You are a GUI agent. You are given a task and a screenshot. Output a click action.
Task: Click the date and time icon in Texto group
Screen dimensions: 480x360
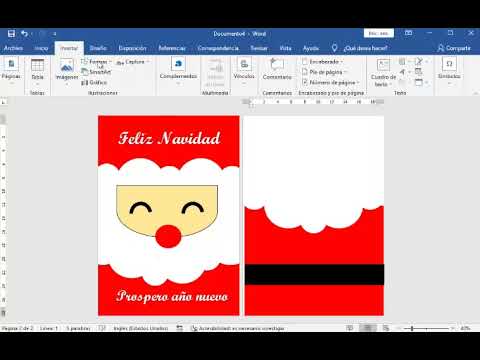point(419,72)
